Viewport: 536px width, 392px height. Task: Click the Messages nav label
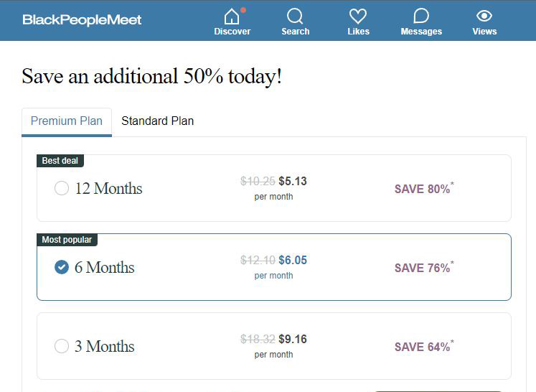[421, 32]
